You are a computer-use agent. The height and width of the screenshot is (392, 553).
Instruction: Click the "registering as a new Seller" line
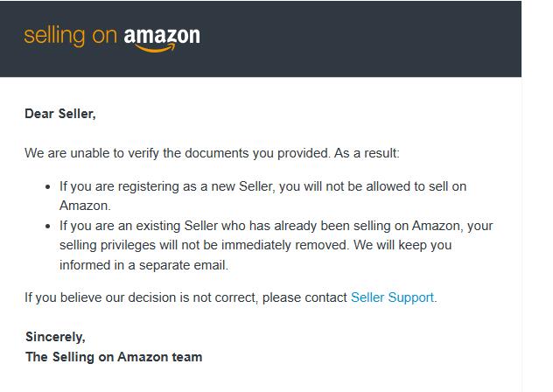(x=262, y=186)
